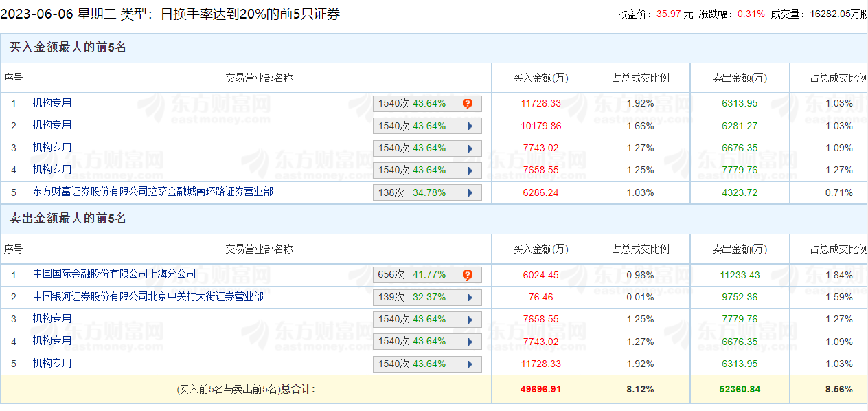This screenshot has height=411, width=868.
Task: Click arrow icon next to 138次 34.78%
Action: [470, 193]
